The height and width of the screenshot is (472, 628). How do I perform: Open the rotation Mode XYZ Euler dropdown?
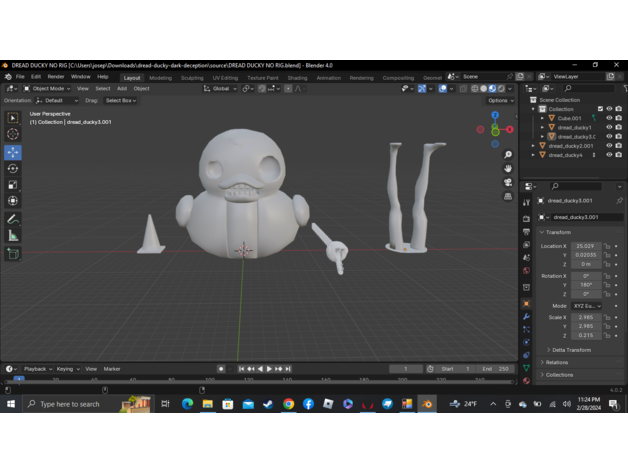[x=585, y=305]
